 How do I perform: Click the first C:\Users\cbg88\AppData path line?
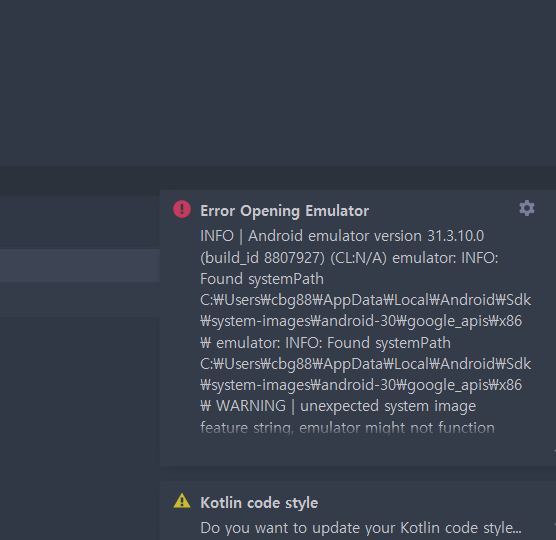(365, 300)
